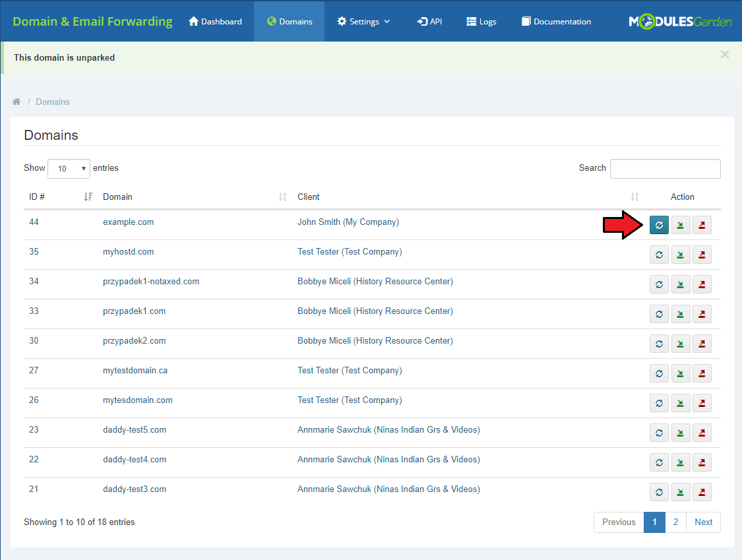Refresh the daddy-test4.com row
The image size is (742, 560).
659,462
